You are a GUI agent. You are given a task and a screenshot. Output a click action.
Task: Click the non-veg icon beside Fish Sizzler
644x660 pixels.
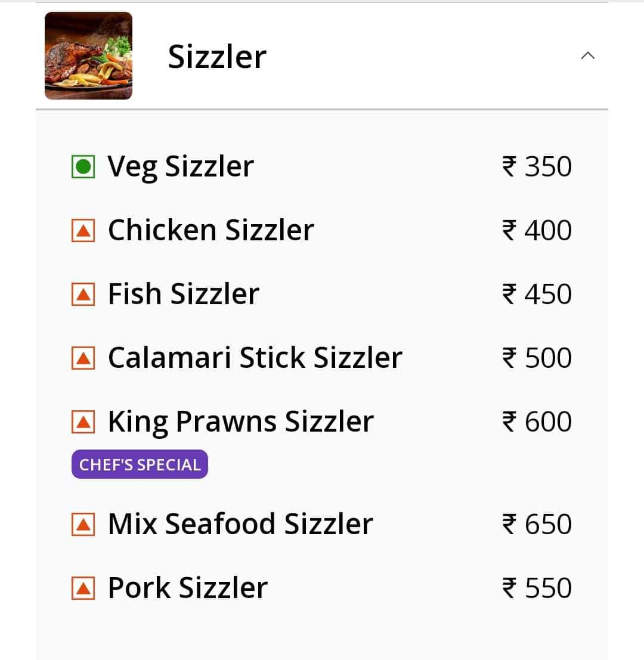[84, 293]
